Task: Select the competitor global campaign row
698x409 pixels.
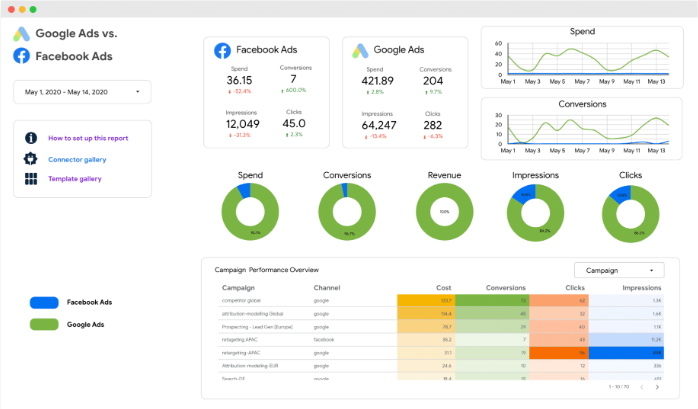Action: click(442, 300)
